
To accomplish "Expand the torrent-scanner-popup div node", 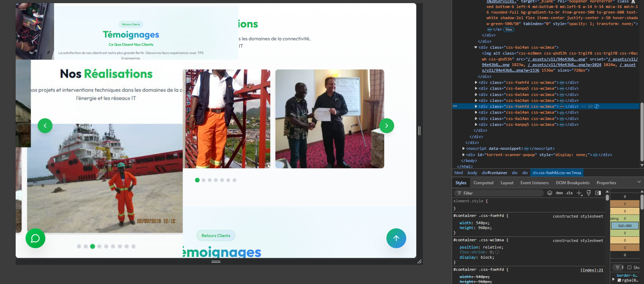I will 464,155.
